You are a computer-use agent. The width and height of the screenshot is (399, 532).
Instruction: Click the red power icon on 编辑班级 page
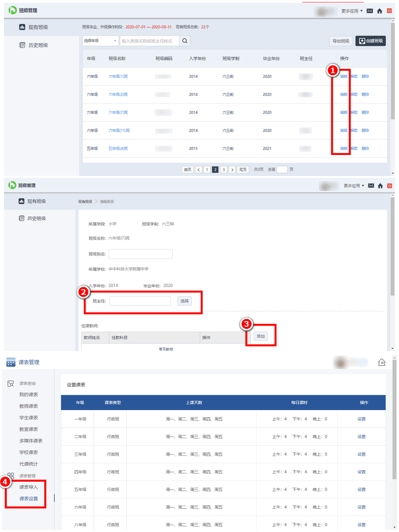389,186
